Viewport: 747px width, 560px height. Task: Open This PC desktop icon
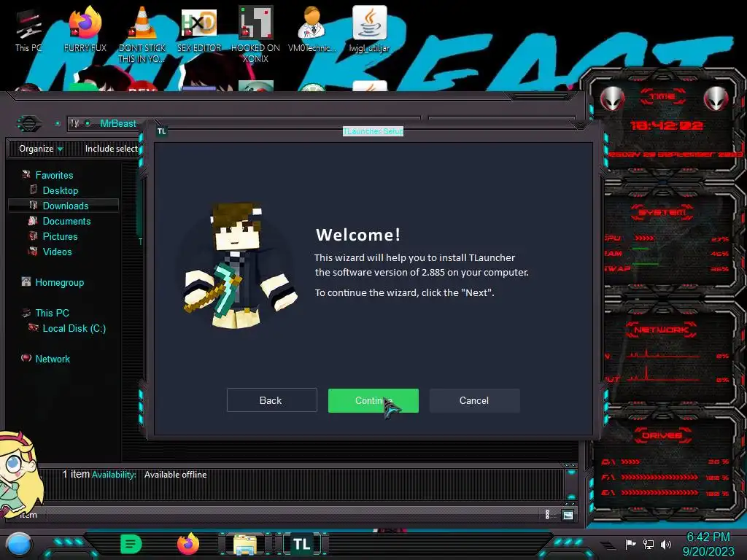(x=28, y=31)
